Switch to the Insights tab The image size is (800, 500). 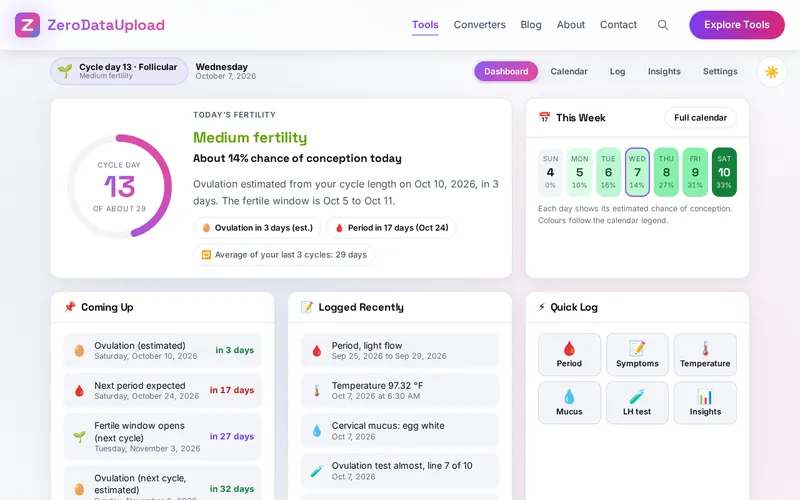tap(664, 71)
